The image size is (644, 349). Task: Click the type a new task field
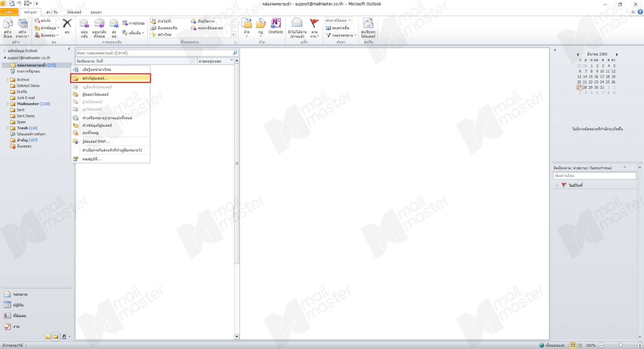594,176
